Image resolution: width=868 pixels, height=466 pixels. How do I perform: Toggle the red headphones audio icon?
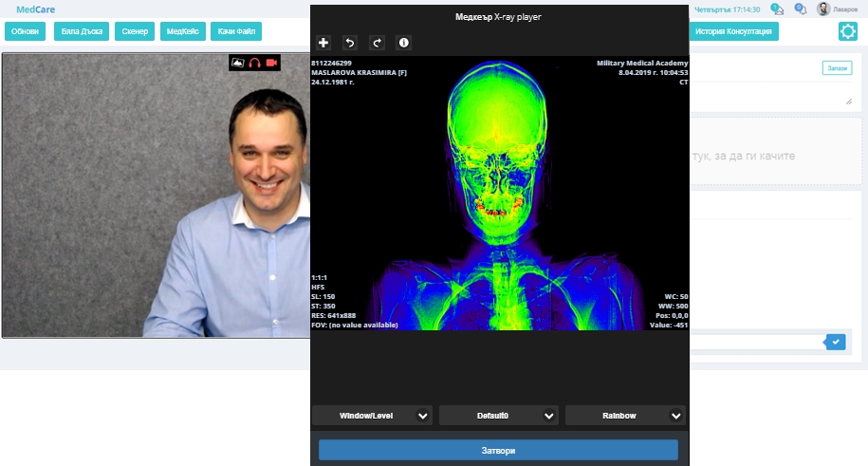(x=254, y=63)
